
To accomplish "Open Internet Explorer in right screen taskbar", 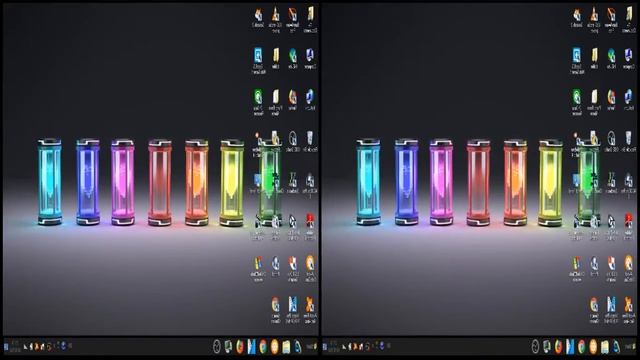I will 616,347.
